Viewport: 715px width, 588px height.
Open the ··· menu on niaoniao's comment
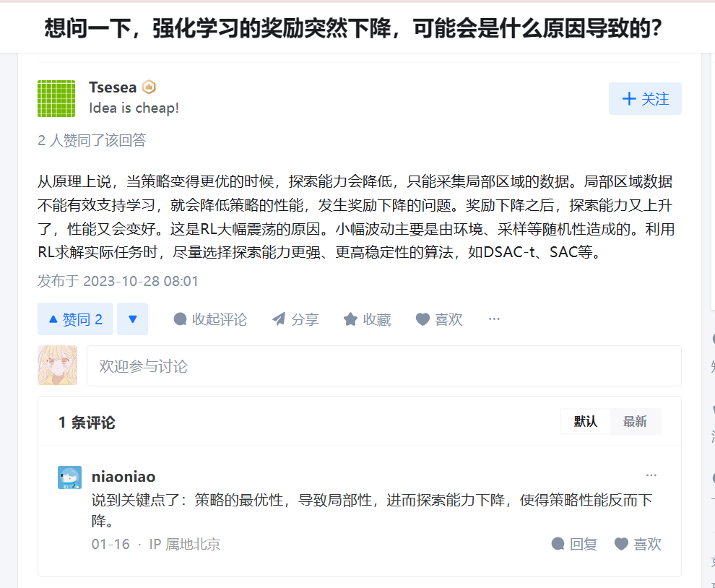[651, 475]
